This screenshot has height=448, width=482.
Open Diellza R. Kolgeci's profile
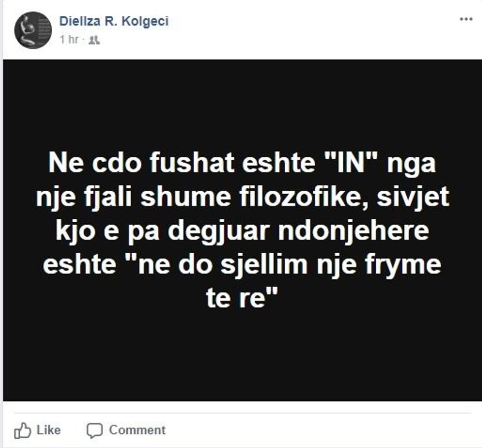(x=114, y=21)
